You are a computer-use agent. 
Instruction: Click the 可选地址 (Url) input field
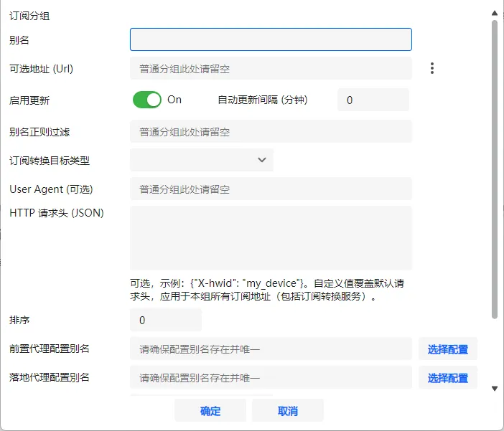click(271, 68)
